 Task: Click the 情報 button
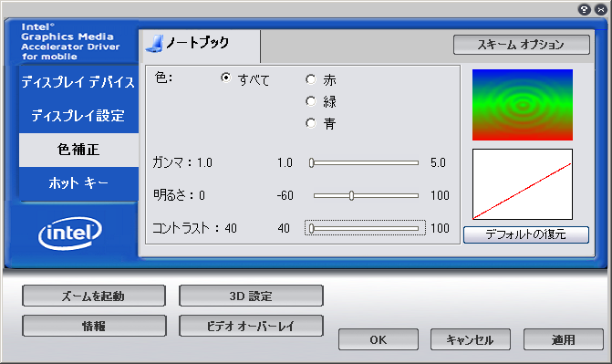(x=94, y=326)
